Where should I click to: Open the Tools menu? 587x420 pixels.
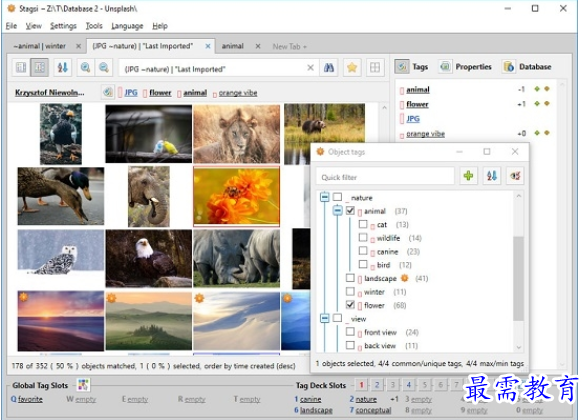coord(94,26)
